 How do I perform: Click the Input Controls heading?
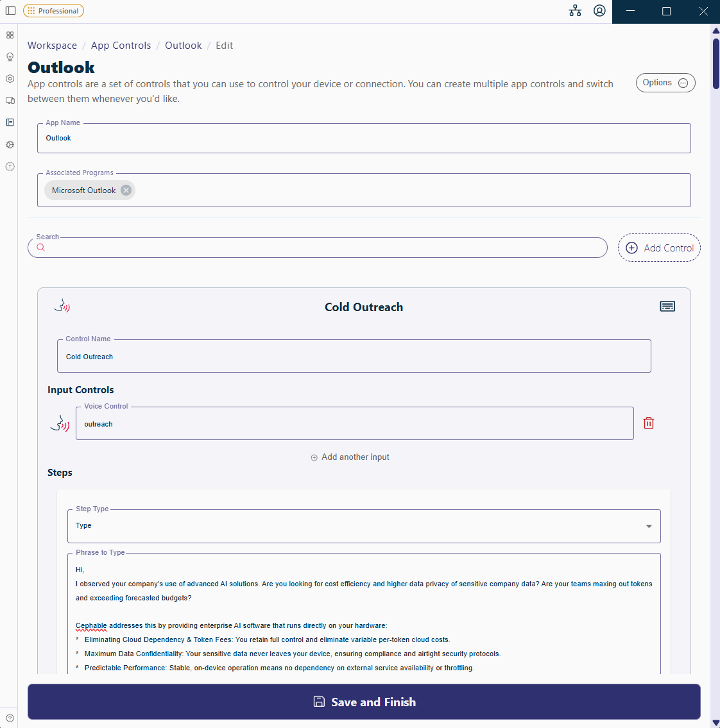point(80,390)
